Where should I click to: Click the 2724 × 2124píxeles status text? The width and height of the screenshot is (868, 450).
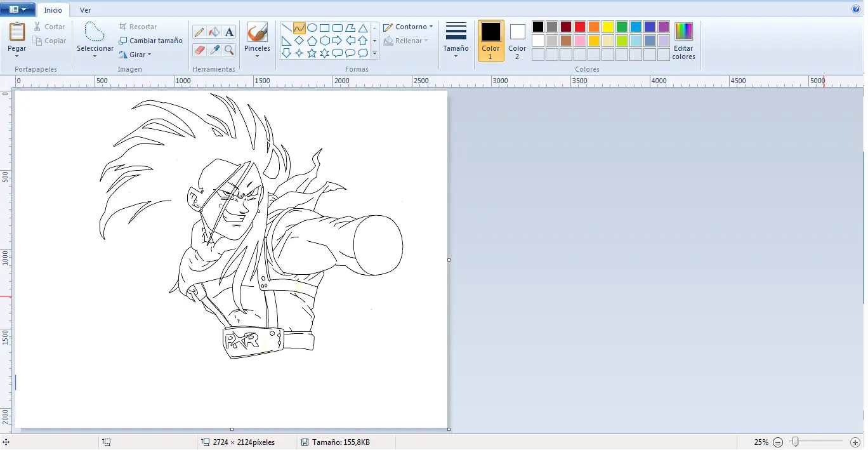pyautogui.click(x=244, y=442)
